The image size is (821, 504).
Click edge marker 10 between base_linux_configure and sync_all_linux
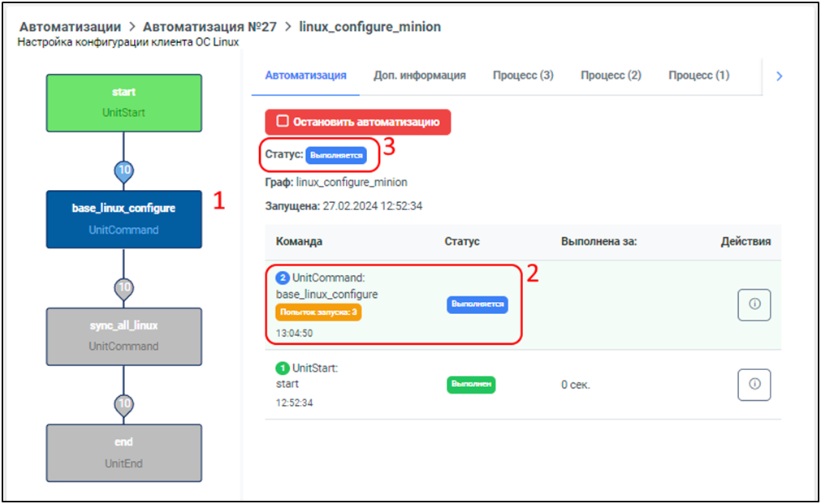pos(123,287)
